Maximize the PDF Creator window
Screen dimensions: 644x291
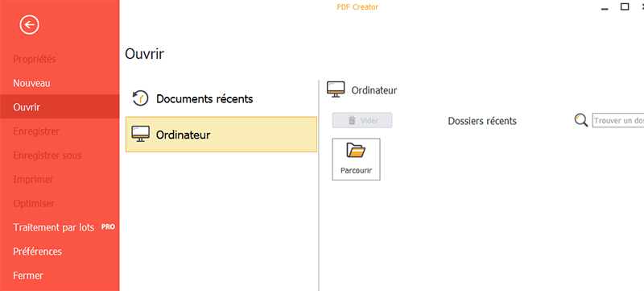[625, 6]
